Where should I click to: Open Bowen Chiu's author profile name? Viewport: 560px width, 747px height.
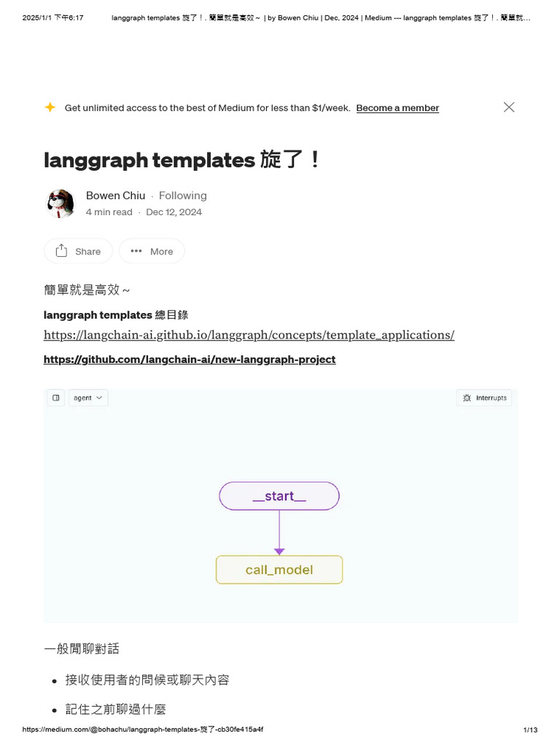[116, 196]
